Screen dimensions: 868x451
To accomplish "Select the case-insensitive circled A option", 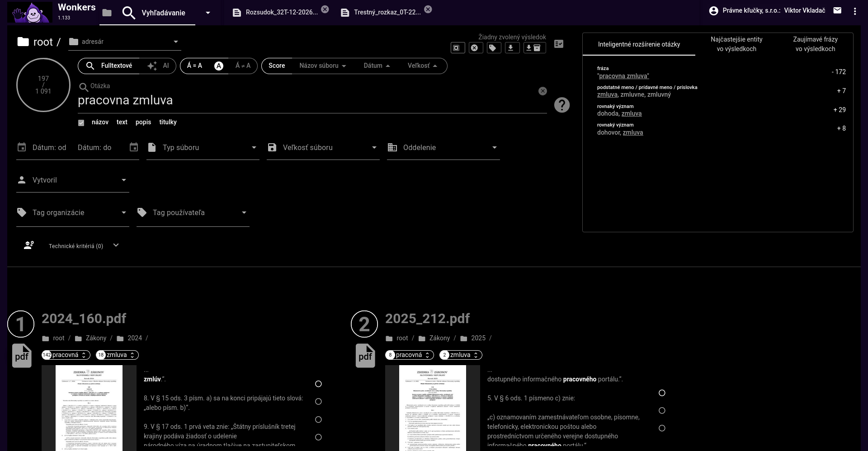I will pyautogui.click(x=219, y=66).
